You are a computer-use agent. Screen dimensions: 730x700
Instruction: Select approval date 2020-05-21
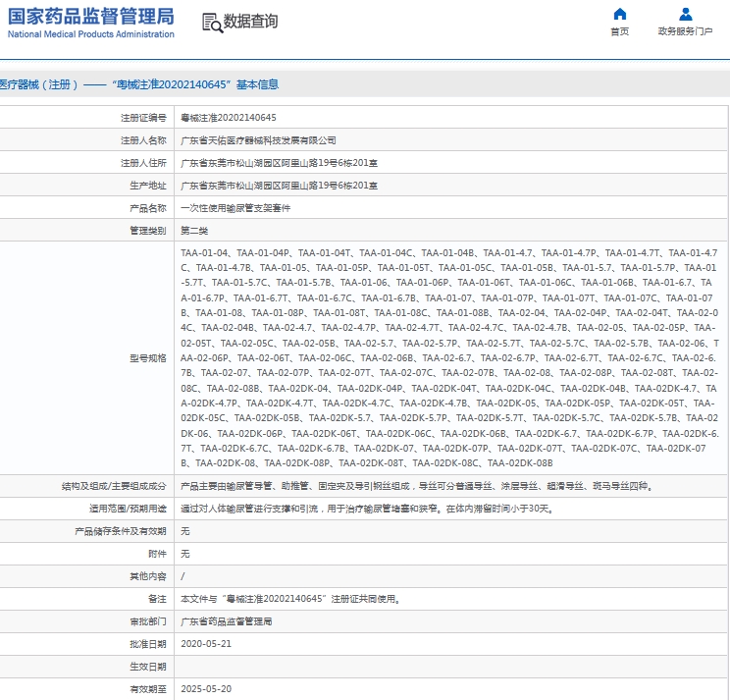click(x=206, y=644)
